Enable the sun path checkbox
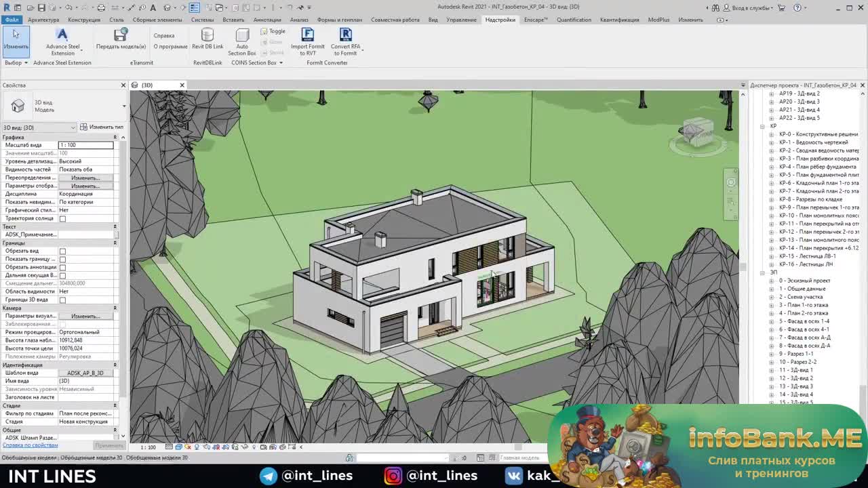Image resolution: width=868 pixels, height=488 pixels. click(62, 219)
